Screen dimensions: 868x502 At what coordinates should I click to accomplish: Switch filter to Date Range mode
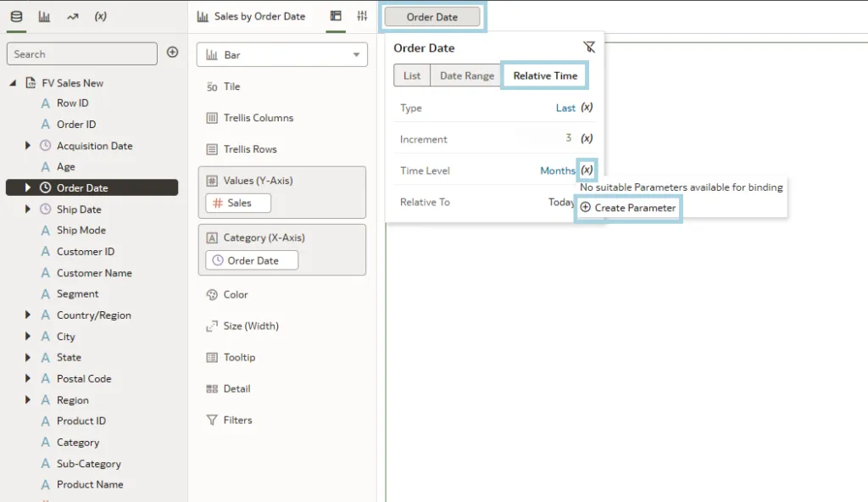point(466,75)
